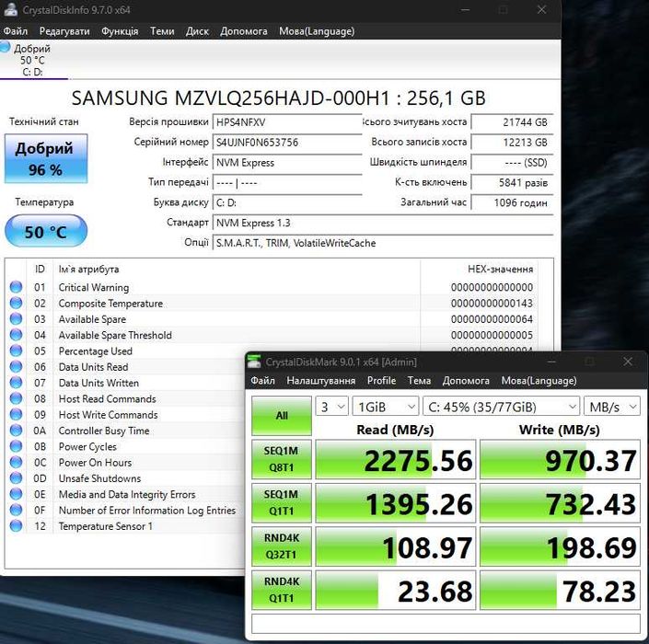This screenshot has height=644, width=649.
Task: Open the unit dropdown showing MB/s
Action: 612,407
